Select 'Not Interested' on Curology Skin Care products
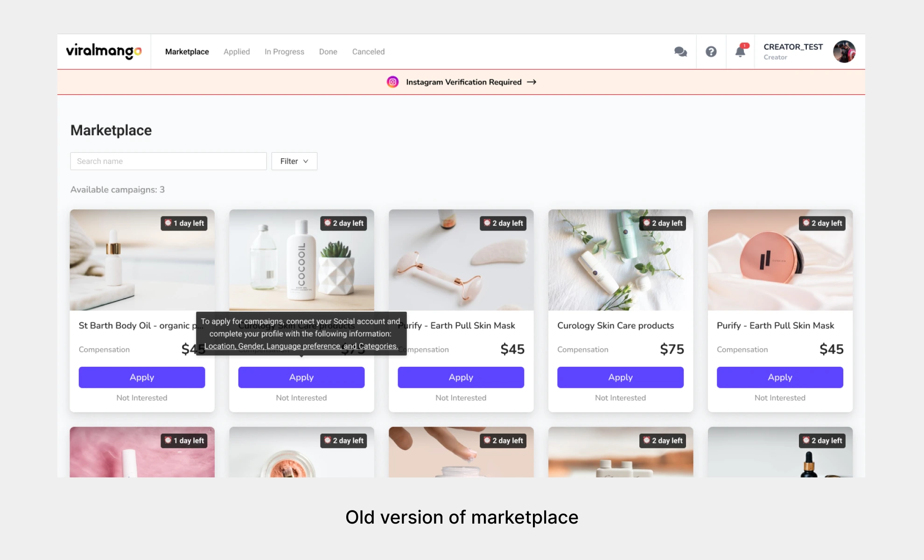Image resolution: width=924 pixels, height=560 pixels. point(620,398)
